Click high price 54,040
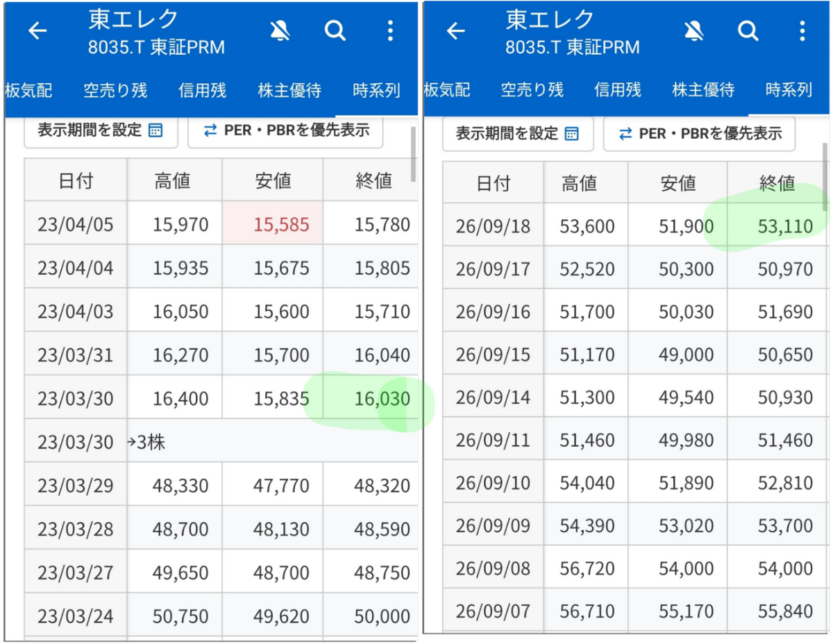Image resolution: width=833 pixels, height=644 pixels. (x=587, y=483)
